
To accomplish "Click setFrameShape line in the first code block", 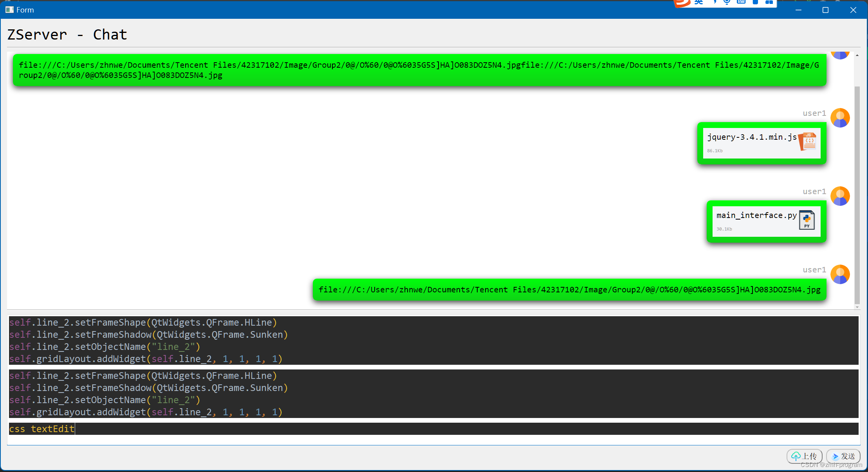I will (x=143, y=322).
